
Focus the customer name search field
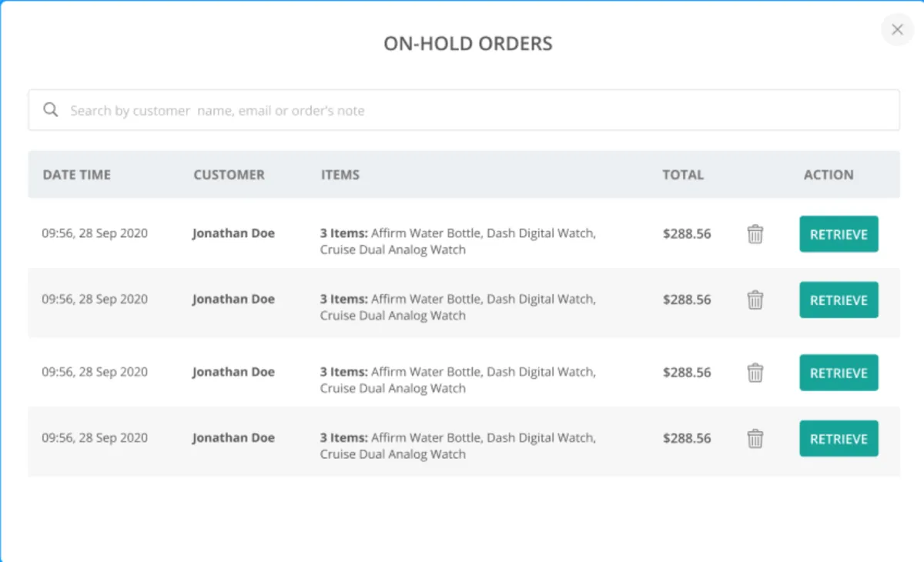[x=462, y=110]
